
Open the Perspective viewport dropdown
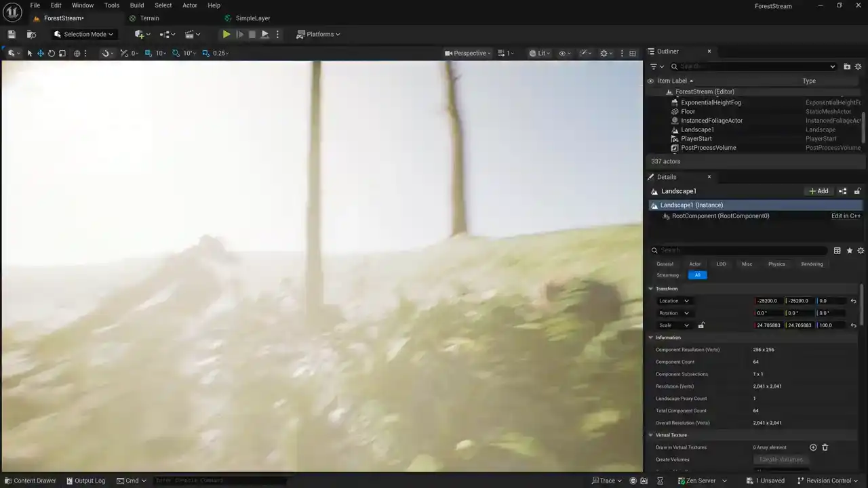coord(469,54)
